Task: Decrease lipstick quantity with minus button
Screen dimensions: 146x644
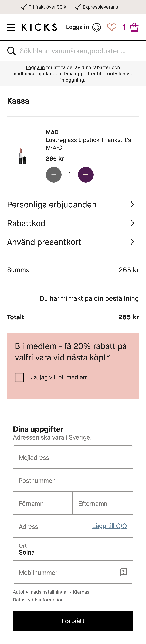Action: point(54,174)
